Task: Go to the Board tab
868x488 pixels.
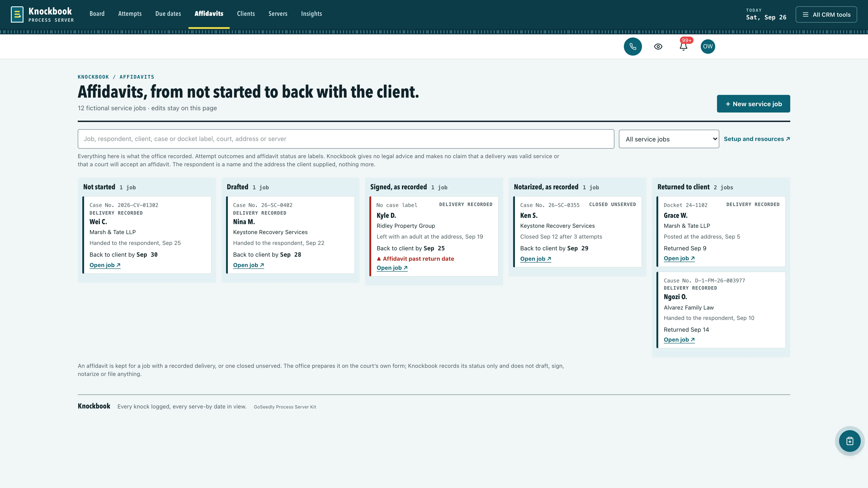Action: (x=97, y=14)
